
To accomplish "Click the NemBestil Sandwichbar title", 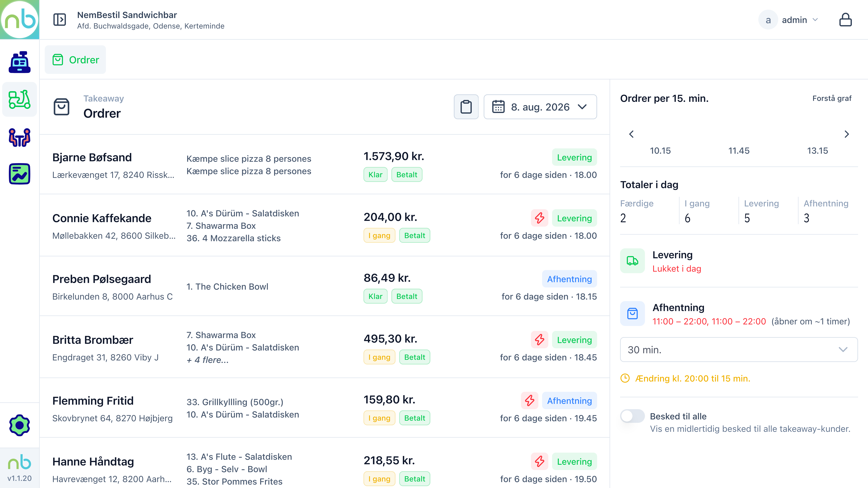I will tap(127, 15).
